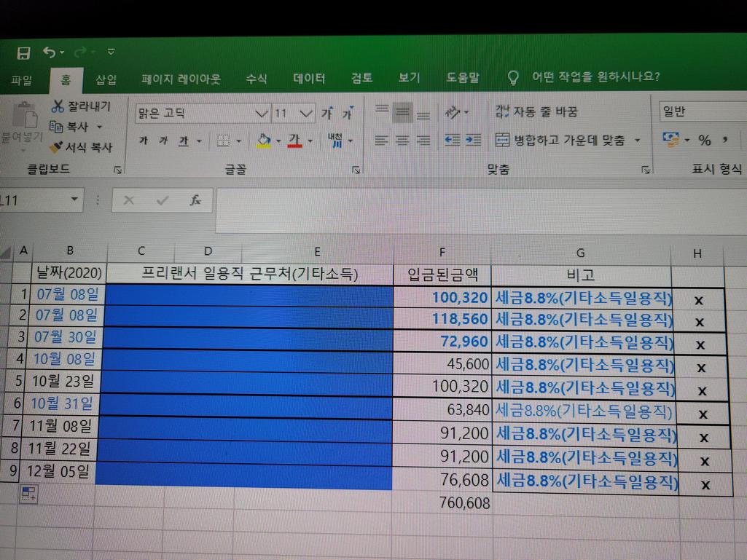Open Customize Quick Access Toolbar dropdown
747x560 pixels.
[111, 52]
